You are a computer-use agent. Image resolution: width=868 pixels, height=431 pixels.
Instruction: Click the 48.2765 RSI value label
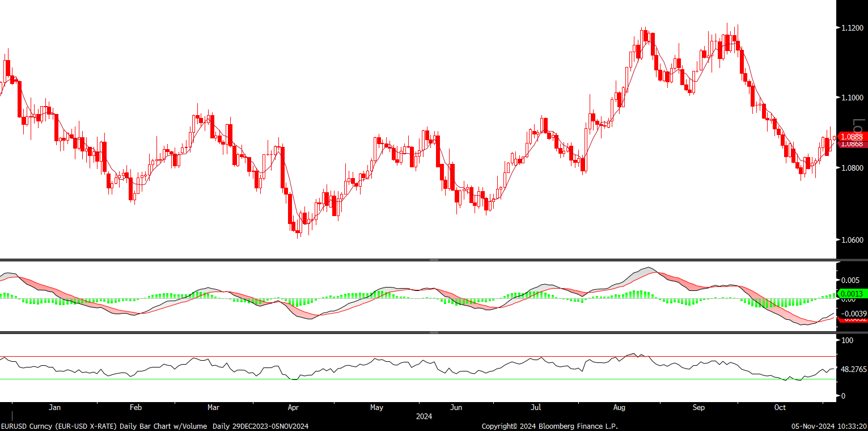[x=854, y=369]
